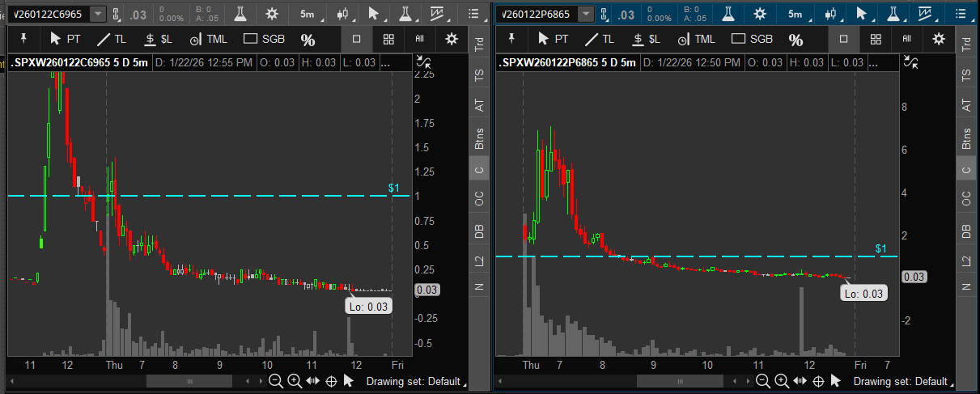This screenshot has width=980, height=394.
Task: Switch to the L2 side tab, left chart
Action: pyautogui.click(x=479, y=261)
